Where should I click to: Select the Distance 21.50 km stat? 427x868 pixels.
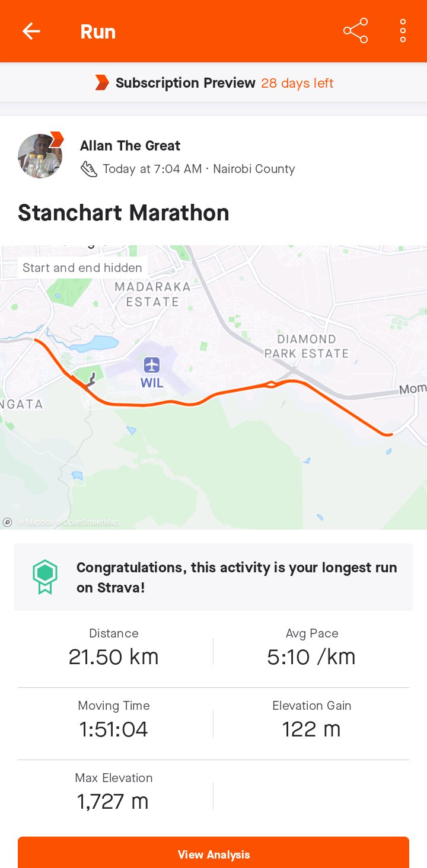[x=114, y=648]
